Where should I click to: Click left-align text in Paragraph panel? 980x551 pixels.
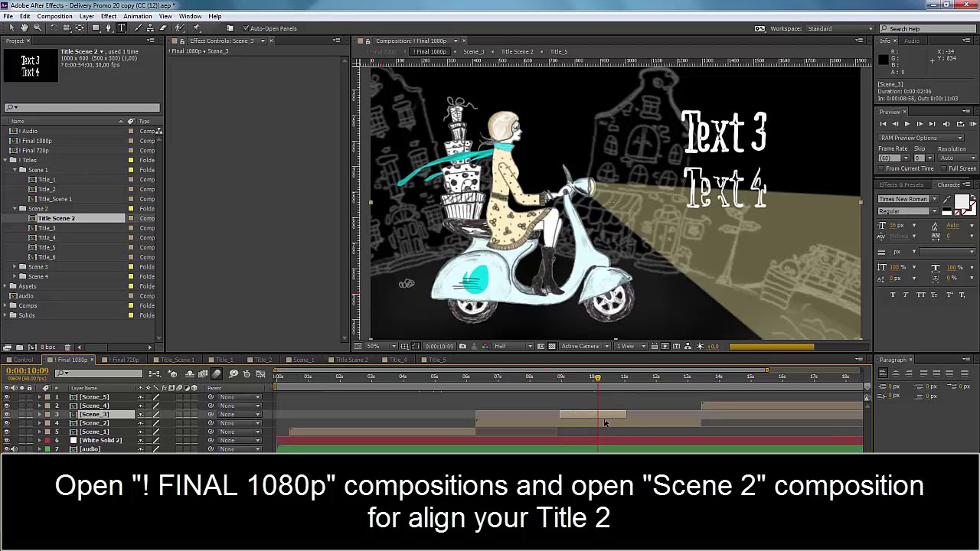coord(883,373)
